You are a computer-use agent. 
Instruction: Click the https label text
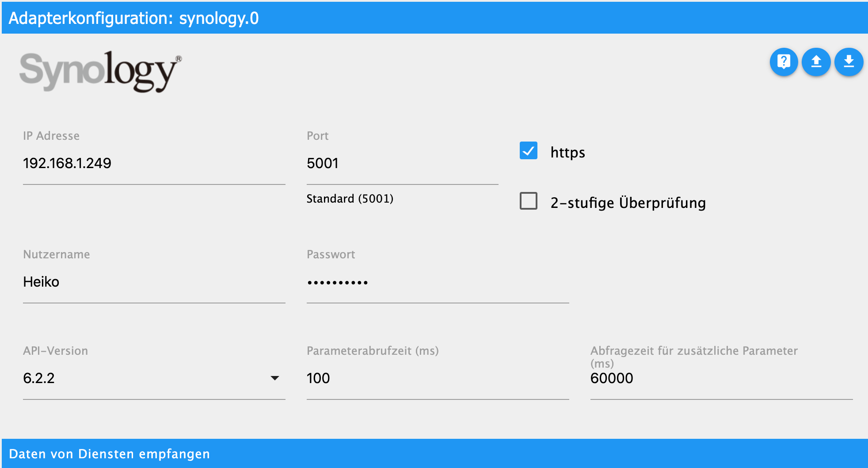[x=568, y=152]
